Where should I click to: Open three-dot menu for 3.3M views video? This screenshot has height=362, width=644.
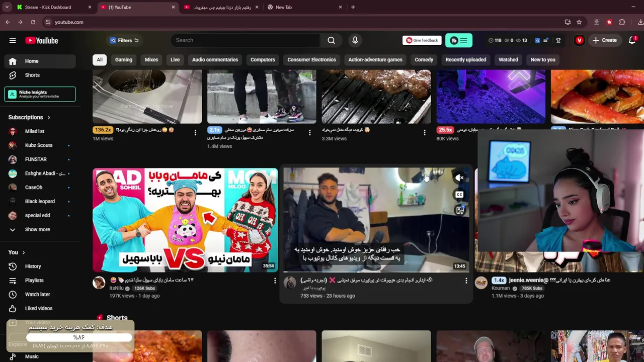coord(424,132)
